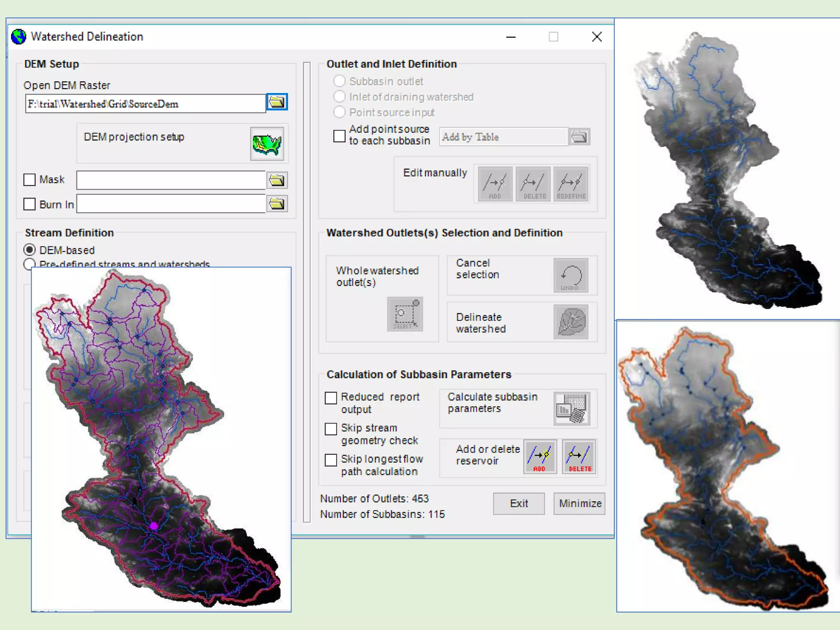Click the Delete reservoir icon
The height and width of the screenshot is (630, 840).
(x=579, y=457)
